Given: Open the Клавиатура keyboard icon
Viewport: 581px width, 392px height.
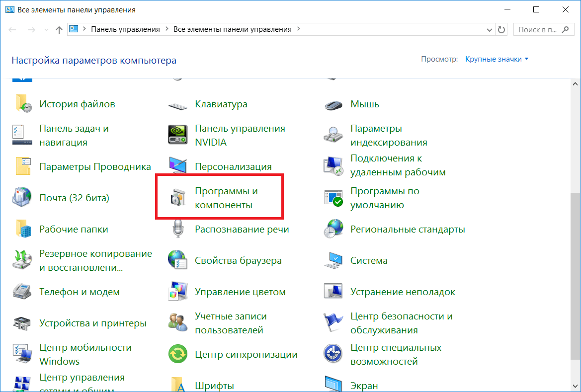Looking at the screenshot, I should tap(178, 105).
